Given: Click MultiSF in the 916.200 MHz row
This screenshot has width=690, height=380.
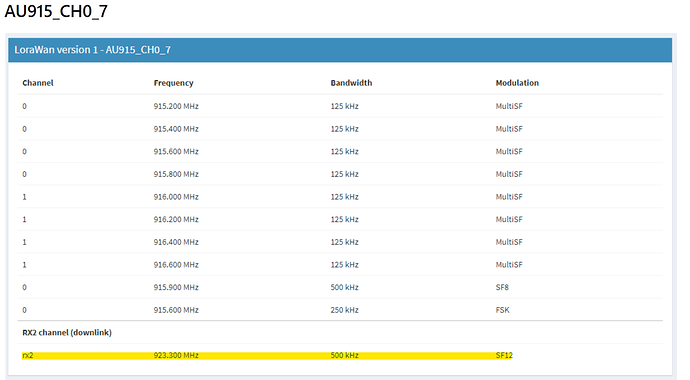Looking at the screenshot, I should [x=509, y=219].
